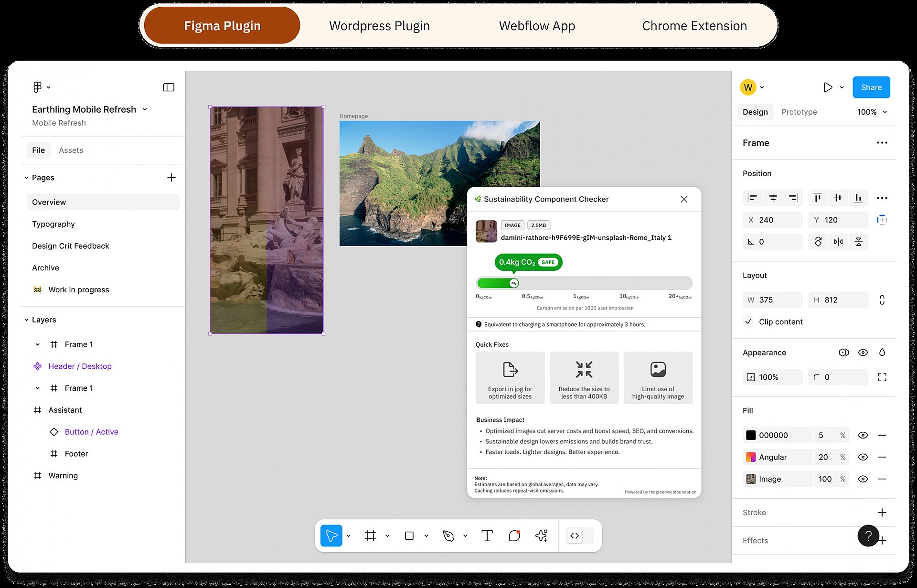This screenshot has width=917, height=588.
Task: Select the Pen tool
Action: pyautogui.click(x=448, y=535)
